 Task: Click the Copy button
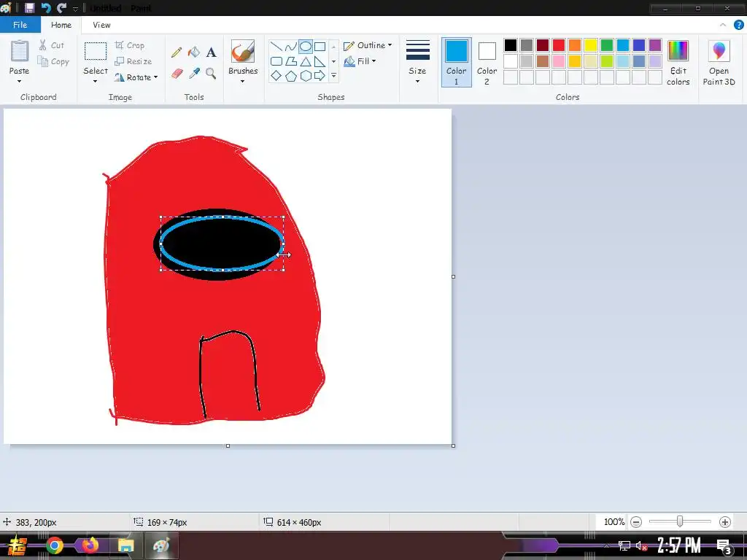point(53,61)
